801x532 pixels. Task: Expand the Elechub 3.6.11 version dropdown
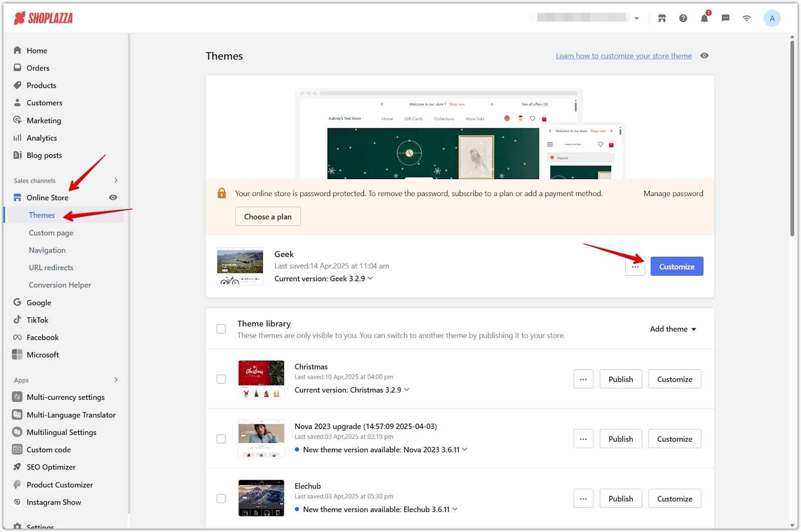(455, 509)
